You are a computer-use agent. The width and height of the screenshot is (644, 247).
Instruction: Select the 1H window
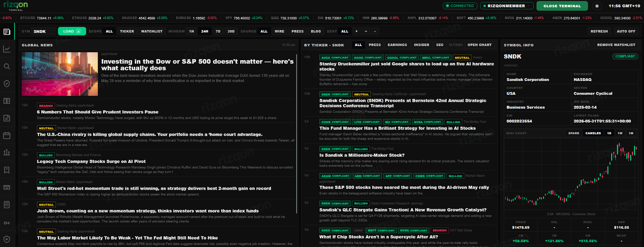click(192, 31)
